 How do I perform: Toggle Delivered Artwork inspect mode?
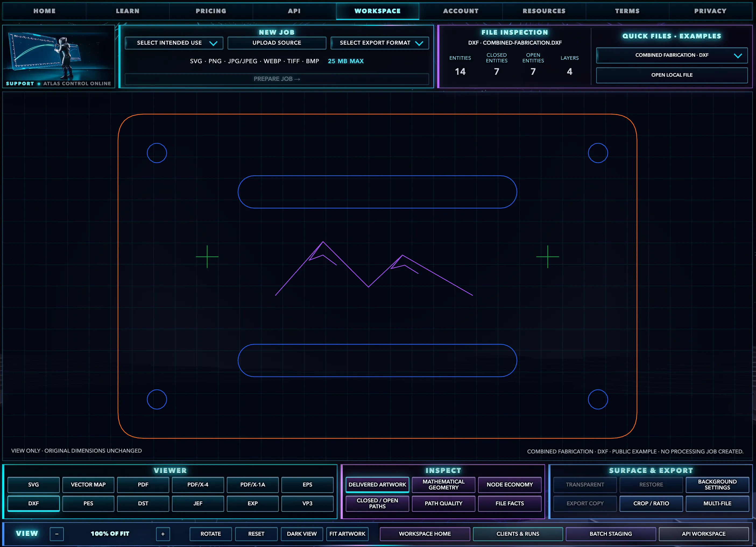[377, 485]
